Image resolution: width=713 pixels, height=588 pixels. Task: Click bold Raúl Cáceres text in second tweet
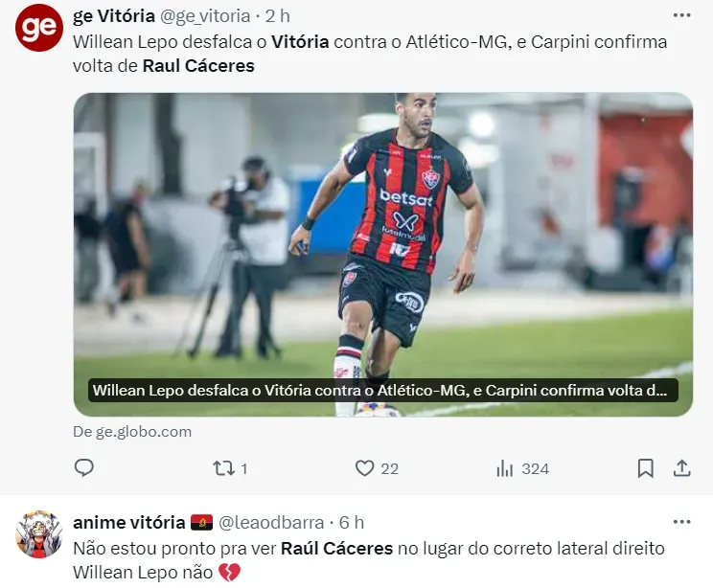[336, 549]
